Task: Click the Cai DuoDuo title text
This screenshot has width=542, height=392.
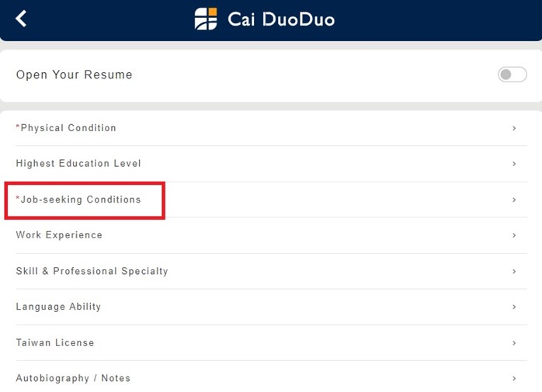Action: (281, 19)
